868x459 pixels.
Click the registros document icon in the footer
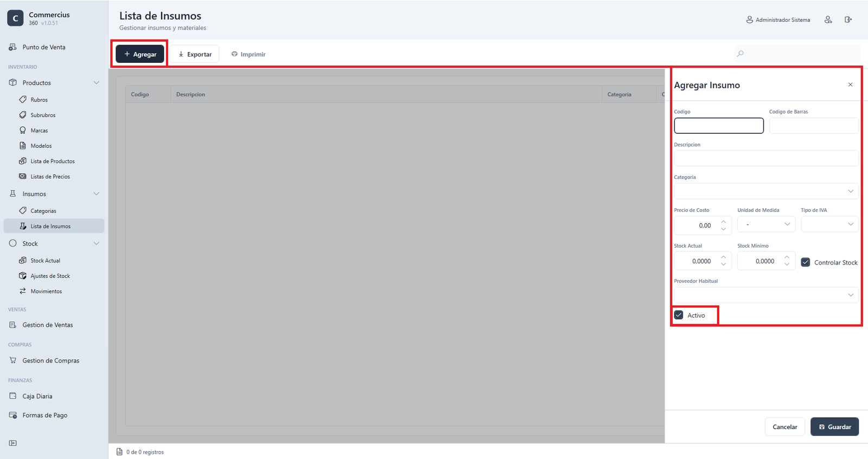tap(119, 452)
